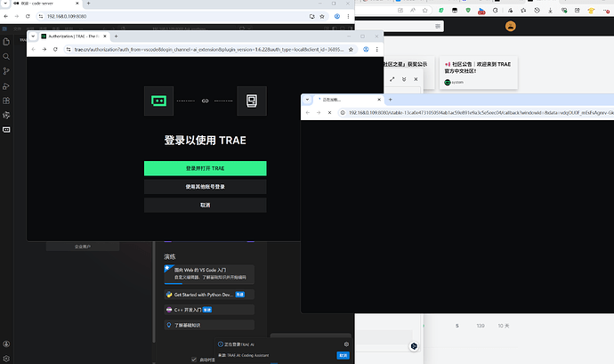This screenshot has width=614, height=364.
Task: Click 企业用户 button in TRAE sidebar
Action: pos(83,247)
